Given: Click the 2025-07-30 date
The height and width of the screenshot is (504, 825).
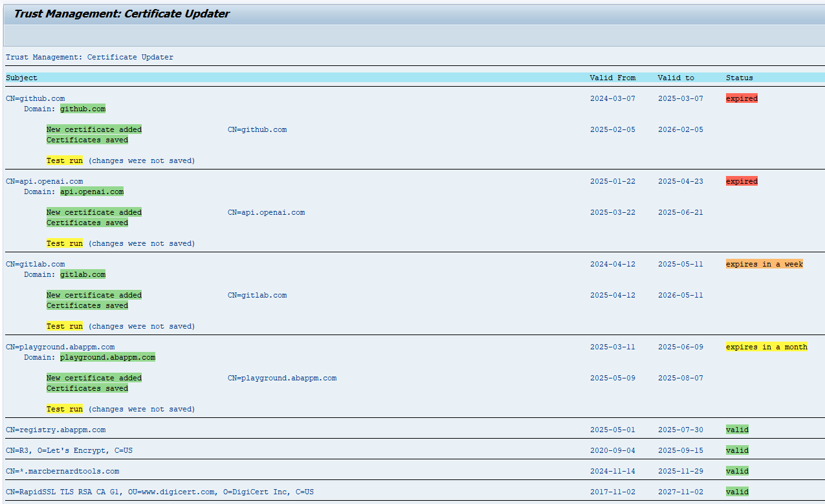Looking at the screenshot, I should [x=681, y=430].
